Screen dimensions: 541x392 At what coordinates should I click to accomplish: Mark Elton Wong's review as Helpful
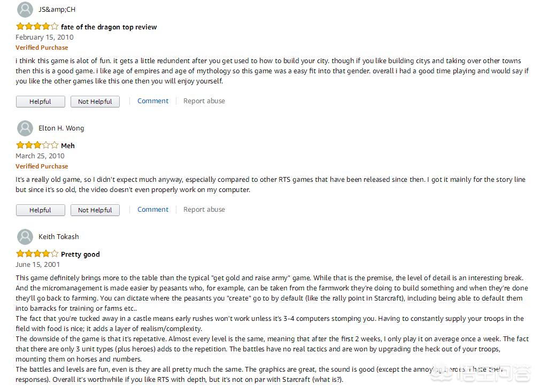(x=41, y=210)
